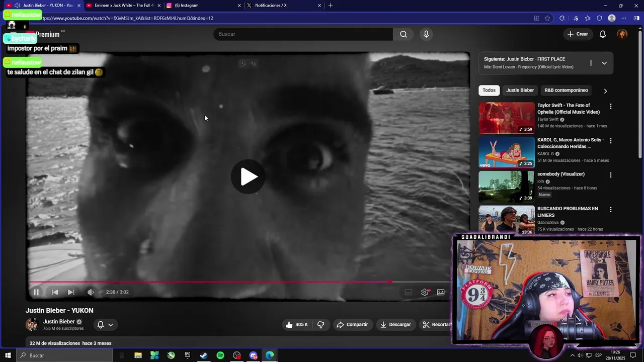Open Epic Games launcher from taskbar
Viewport: 644px width, 362px height.
(187, 355)
